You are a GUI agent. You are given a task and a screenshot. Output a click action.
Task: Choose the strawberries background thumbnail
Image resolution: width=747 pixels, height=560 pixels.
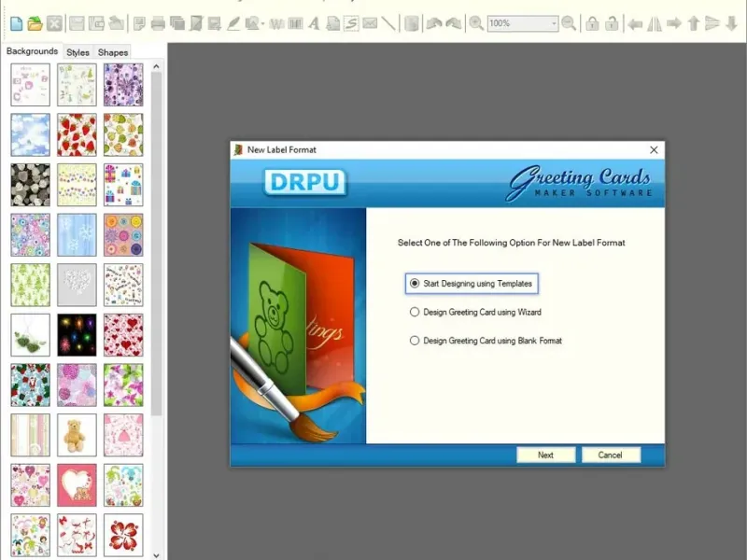77,134
